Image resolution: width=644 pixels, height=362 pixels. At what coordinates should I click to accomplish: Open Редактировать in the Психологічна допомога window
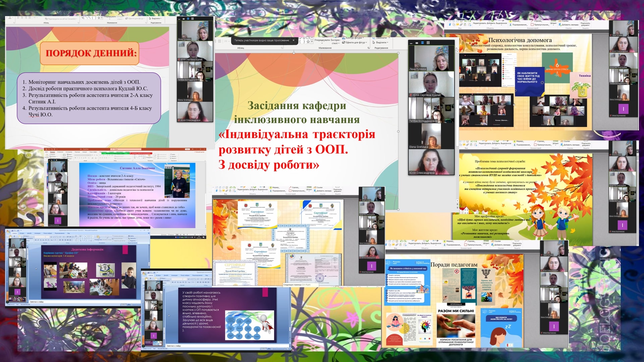pyautogui.click(x=479, y=23)
